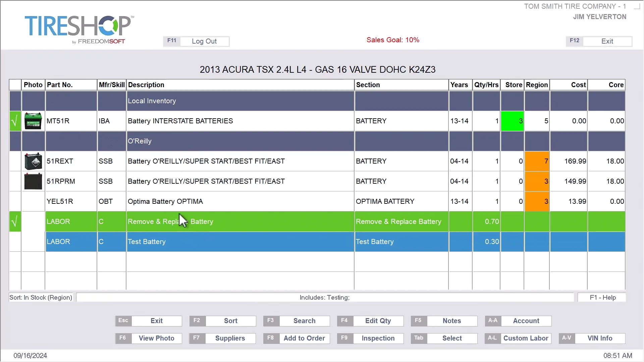
Task: Tick the selection box for Test Battery row
Action: [x=15, y=242]
